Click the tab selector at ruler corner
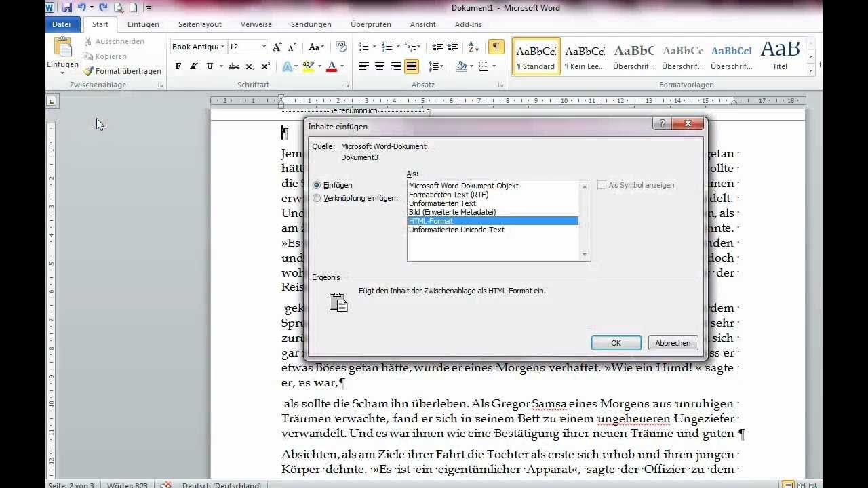The width and height of the screenshot is (868, 488). coord(52,102)
